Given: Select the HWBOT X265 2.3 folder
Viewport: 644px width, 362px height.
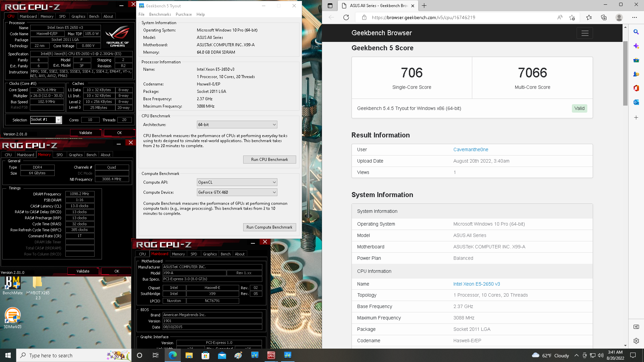Looking at the screenshot, I should (x=38, y=288).
